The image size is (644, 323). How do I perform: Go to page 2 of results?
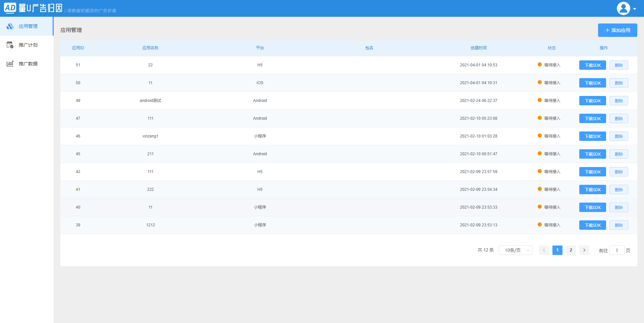(x=571, y=250)
